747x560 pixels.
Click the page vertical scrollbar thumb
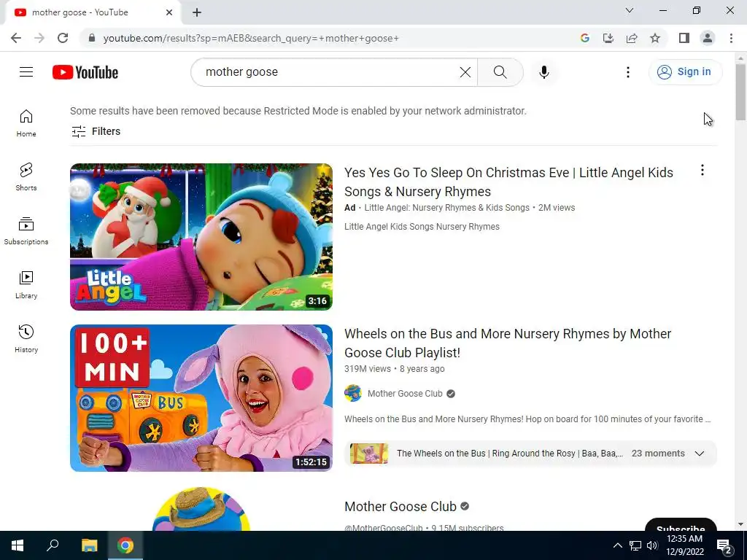coord(740,92)
